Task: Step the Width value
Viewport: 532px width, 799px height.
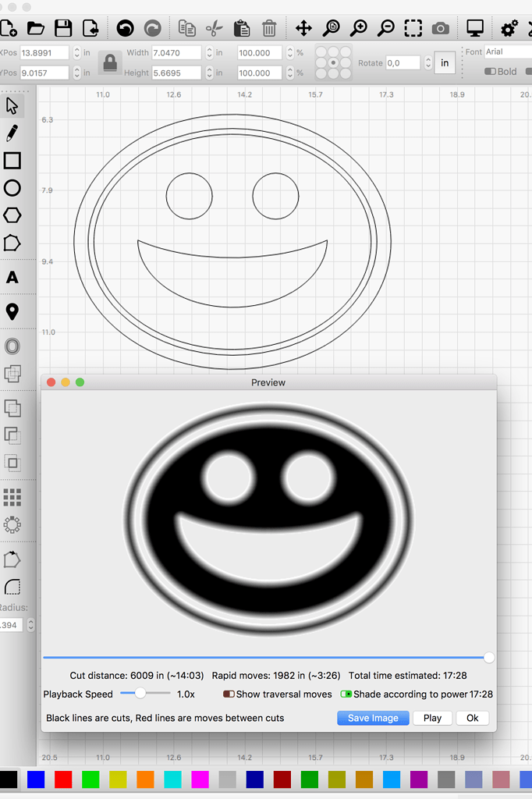Action: coord(209,52)
